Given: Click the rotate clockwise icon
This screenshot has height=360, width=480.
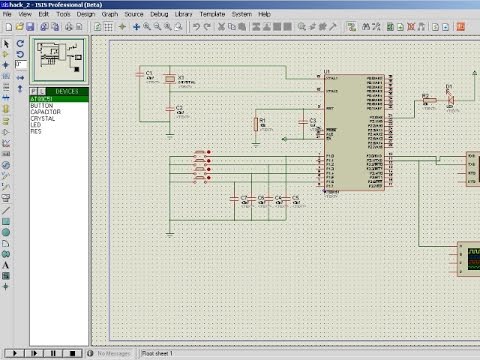Looking at the screenshot, I should 20,44.
